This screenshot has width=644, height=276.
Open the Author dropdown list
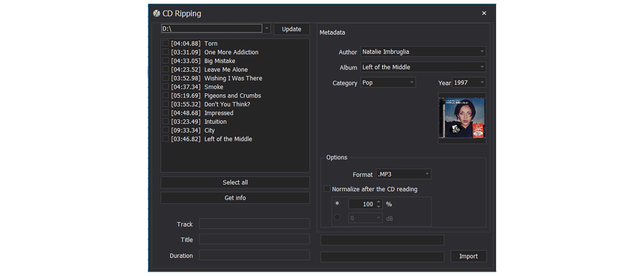tap(482, 52)
